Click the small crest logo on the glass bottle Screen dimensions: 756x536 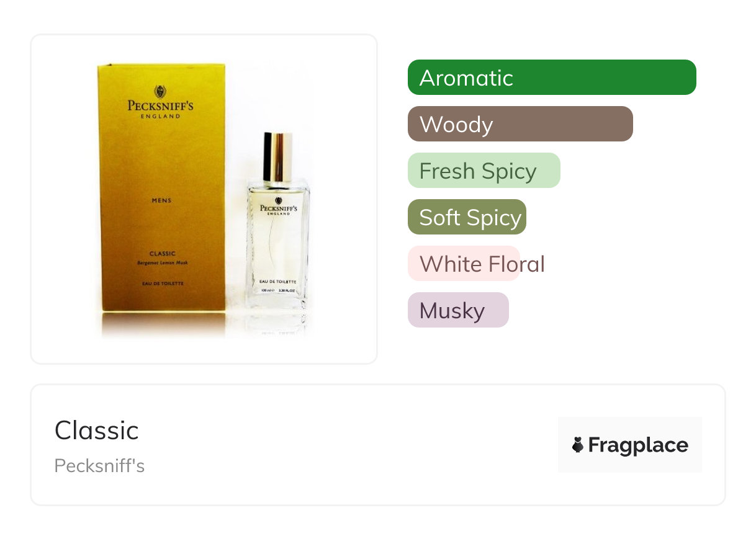coord(277,201)
